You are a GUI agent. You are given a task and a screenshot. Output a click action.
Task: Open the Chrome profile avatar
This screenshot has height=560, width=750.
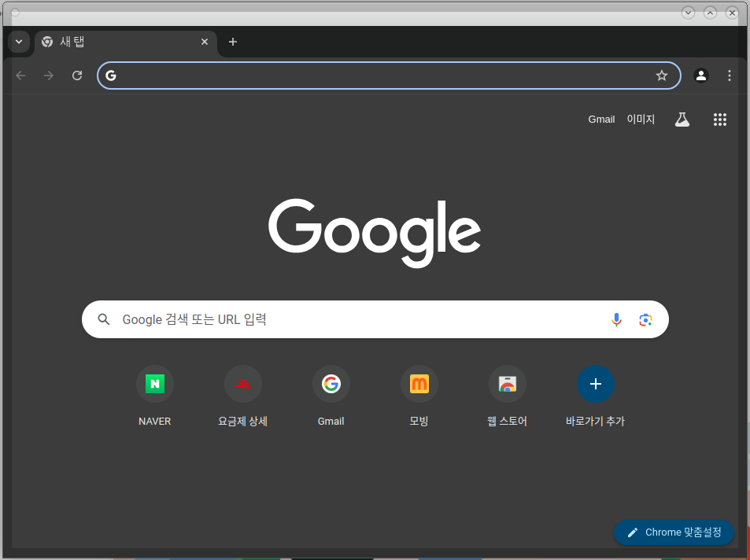pyautogui.click(x=701, y=76)
